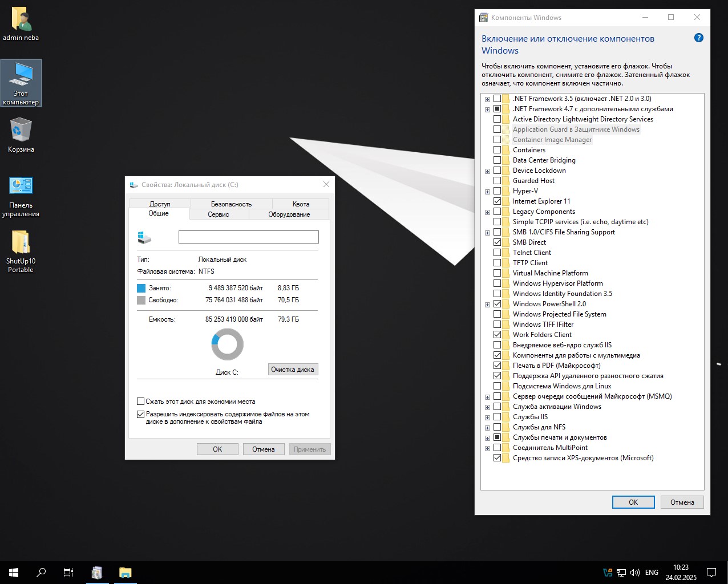
Task: Click the help question mark icon
Action: (x=698, y=38)
